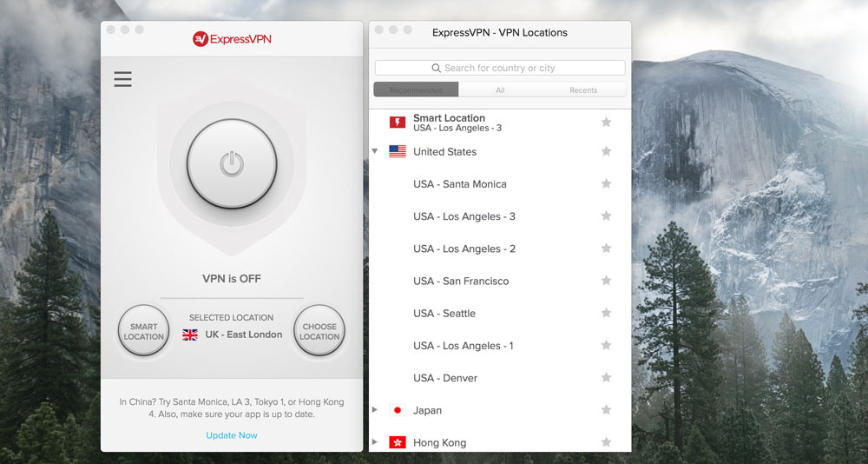Star the USA - Los Angeles - 3 row

[606, 215]
